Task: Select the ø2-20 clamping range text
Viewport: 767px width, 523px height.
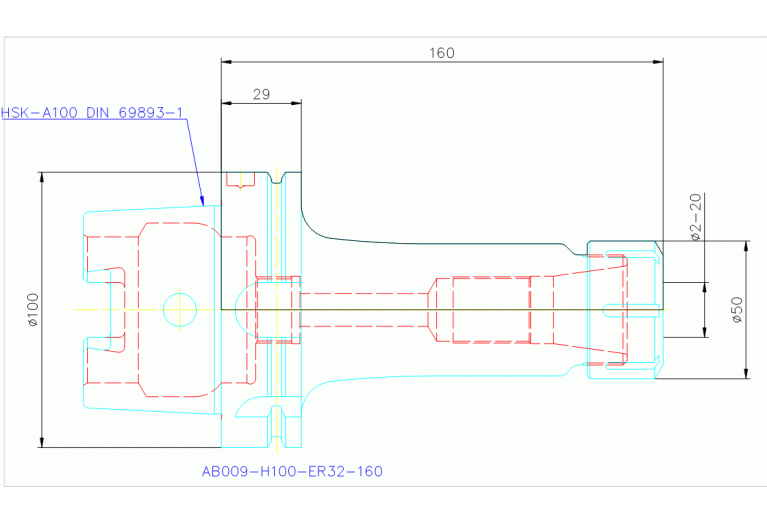Action: [x=695, y=217]
